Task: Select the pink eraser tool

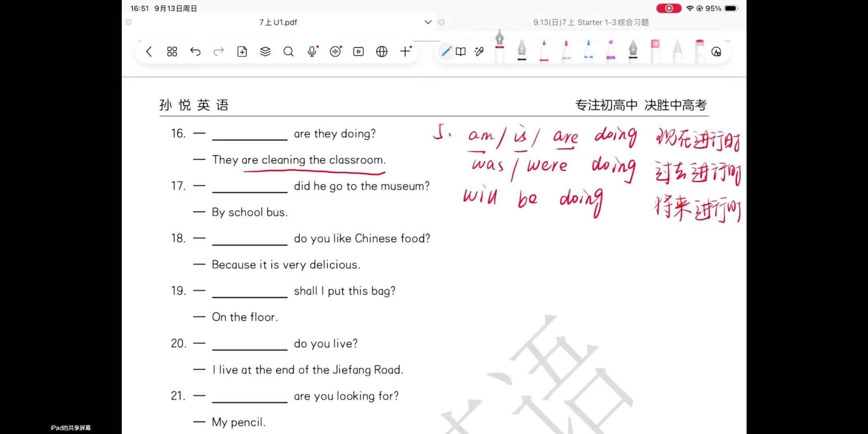Action: point(655,51)
